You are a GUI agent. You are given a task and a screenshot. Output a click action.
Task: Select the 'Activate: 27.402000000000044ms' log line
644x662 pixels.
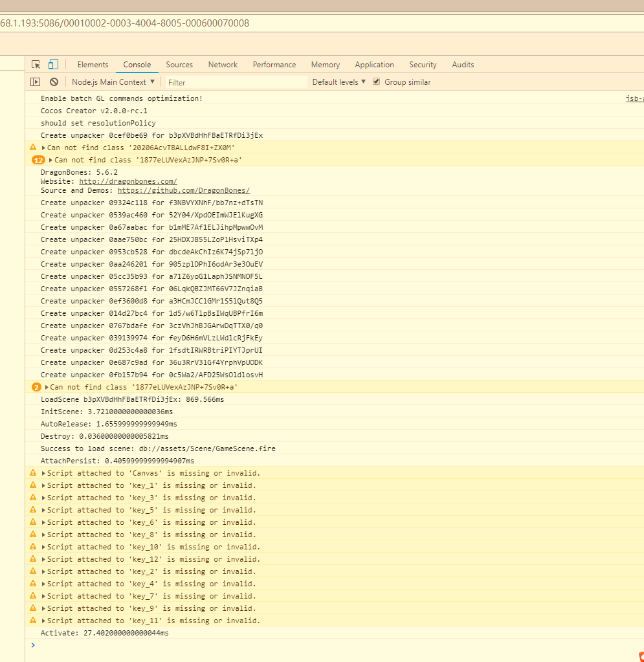pos(104,633)
